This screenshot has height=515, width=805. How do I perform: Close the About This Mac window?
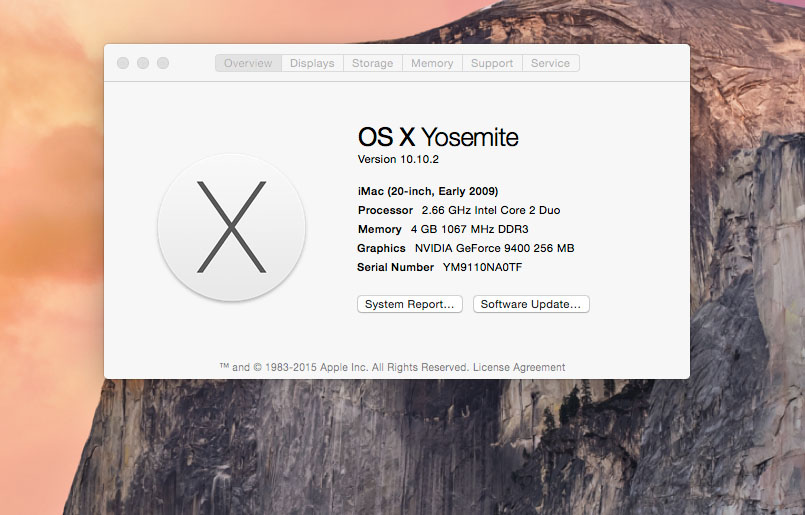pos(123,63)
